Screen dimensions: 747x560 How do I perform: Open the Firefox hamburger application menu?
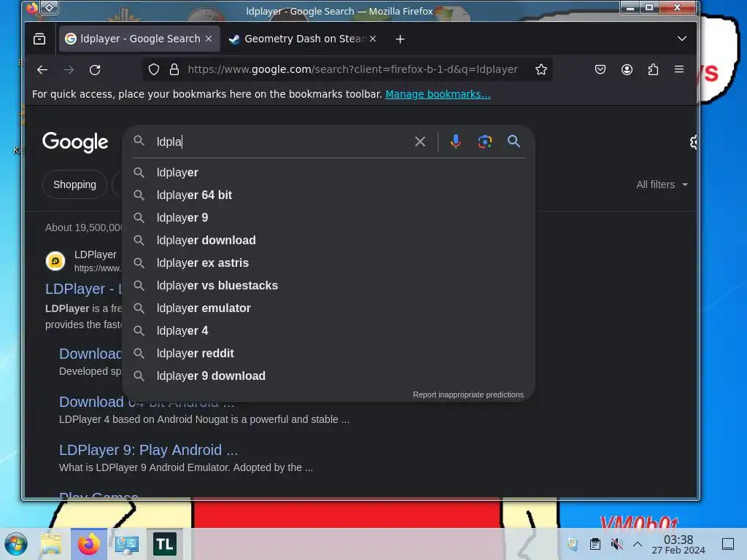click(679, 69)
